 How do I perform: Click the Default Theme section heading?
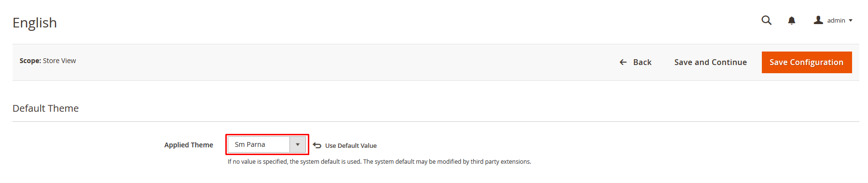(x=46, y=108)
